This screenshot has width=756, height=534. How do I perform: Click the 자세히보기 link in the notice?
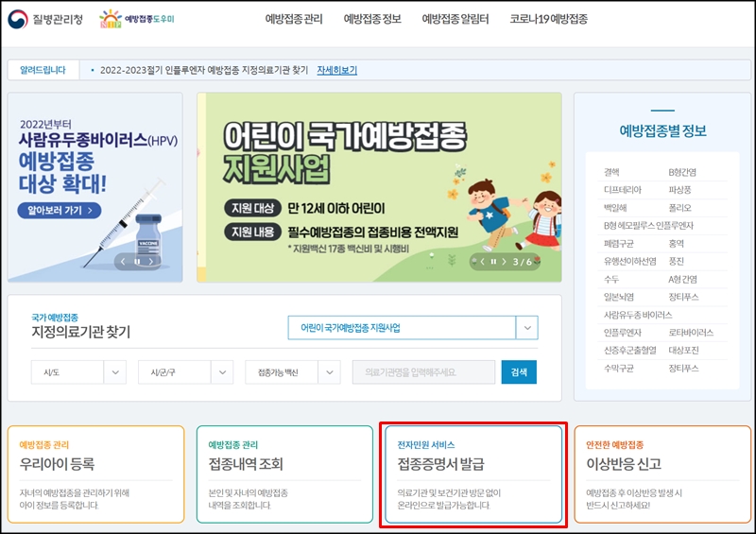point(337,70)
